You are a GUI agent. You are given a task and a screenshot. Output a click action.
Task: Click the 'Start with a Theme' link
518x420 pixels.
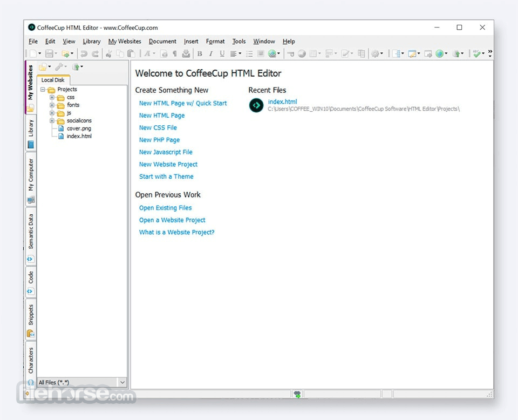pos(166,177)
